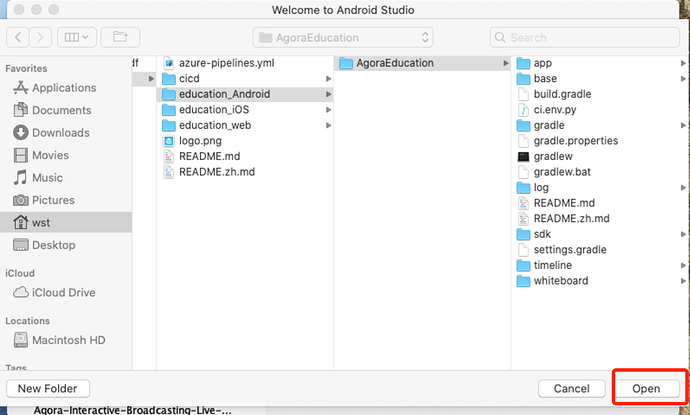Open the column view options dropdown
This screenshot has height=415, width=690.
tap(77, 37)
